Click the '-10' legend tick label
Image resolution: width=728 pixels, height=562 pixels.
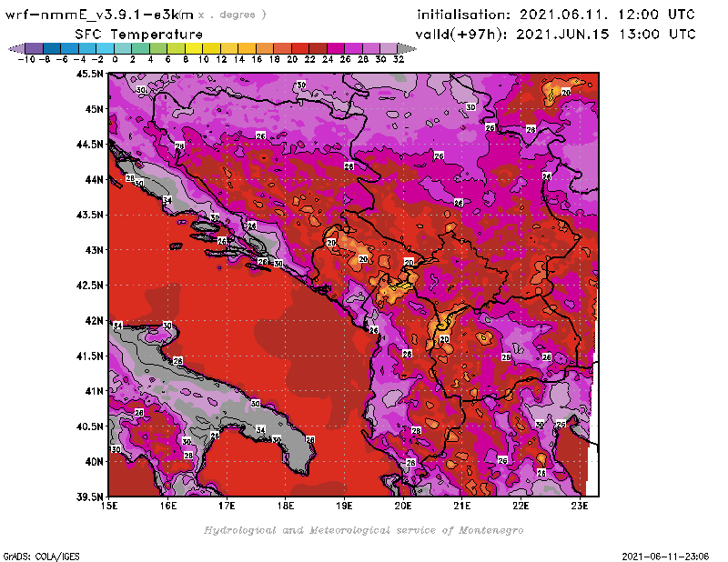click(26, 59)
